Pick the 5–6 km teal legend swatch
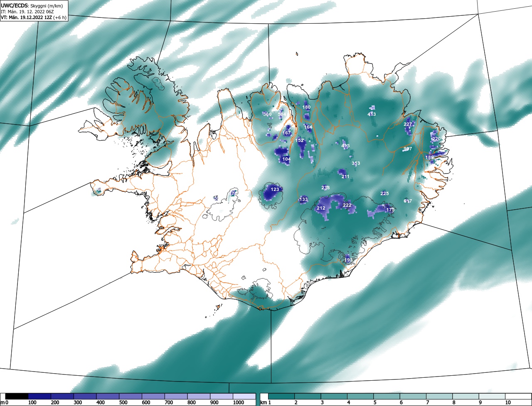Image resolution: width=532 pixels, height=406 pixels. pos(387,396)
